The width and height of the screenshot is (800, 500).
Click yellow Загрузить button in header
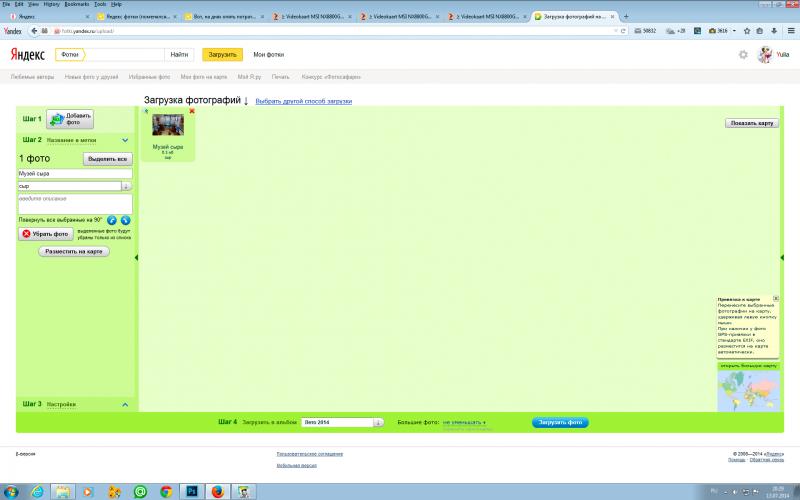[x=222, y=55]
